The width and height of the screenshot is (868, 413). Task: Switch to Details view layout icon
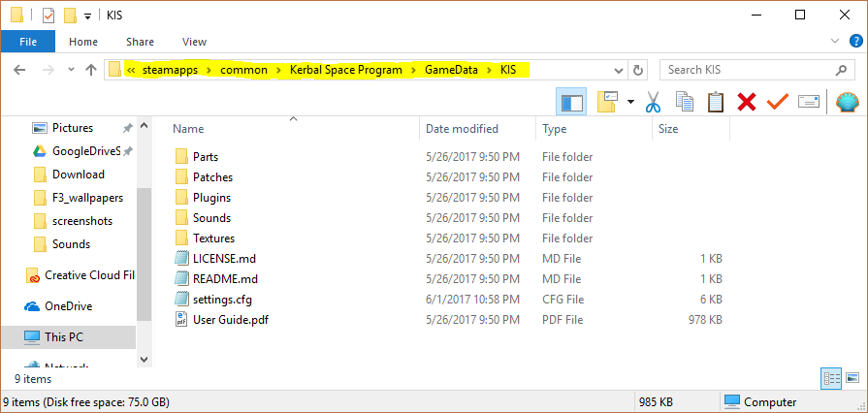(832, 379)
